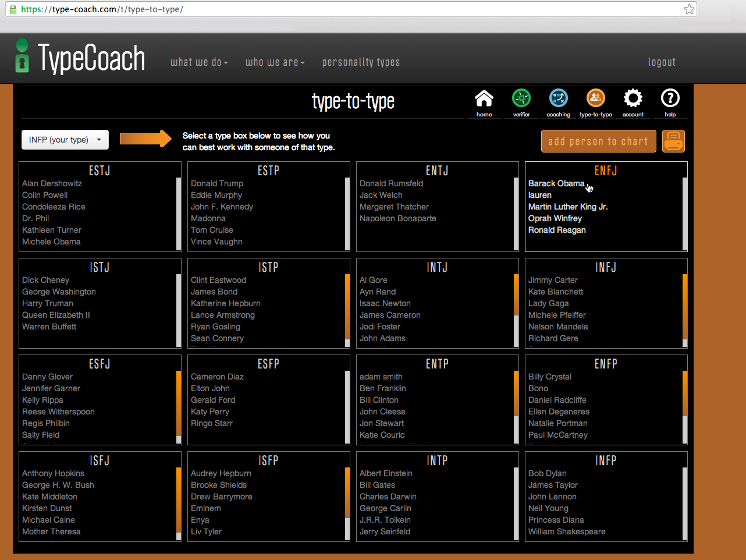The height and width of the screenshot is (560, 746).
Task: Click Lady Gaga in INFJ list
Action: [549, 303]
